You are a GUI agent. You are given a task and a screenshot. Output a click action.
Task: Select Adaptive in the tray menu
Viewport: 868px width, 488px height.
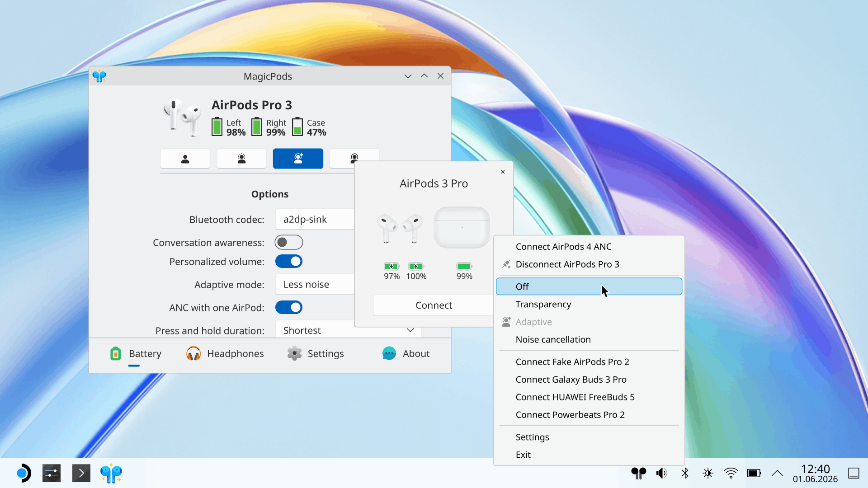pyautogui.click(x=589, y=322)
